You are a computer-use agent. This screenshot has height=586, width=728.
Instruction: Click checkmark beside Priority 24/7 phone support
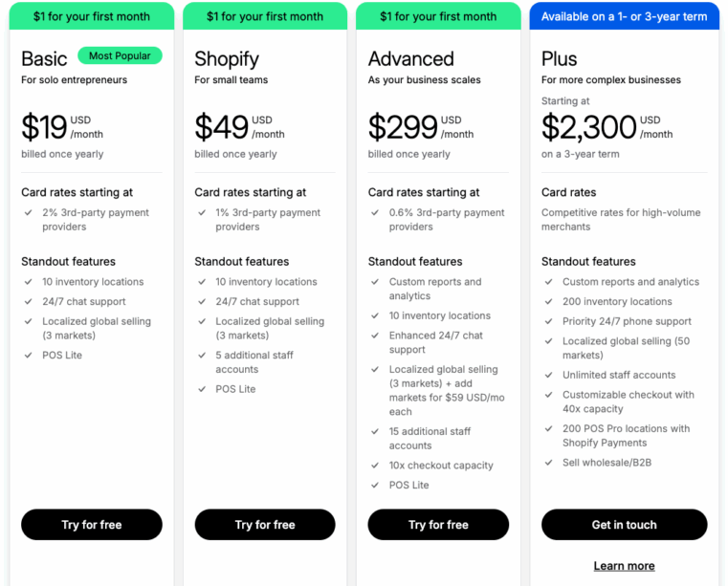click(549, 322)
